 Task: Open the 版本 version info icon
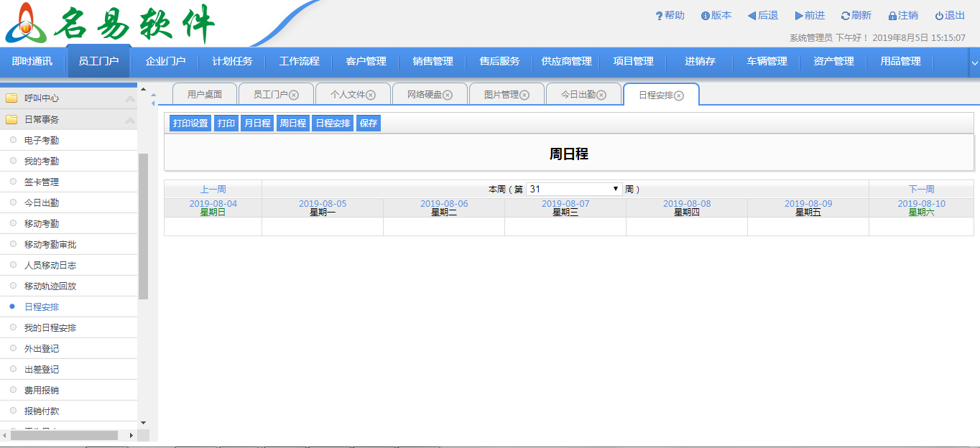[706, 14]
